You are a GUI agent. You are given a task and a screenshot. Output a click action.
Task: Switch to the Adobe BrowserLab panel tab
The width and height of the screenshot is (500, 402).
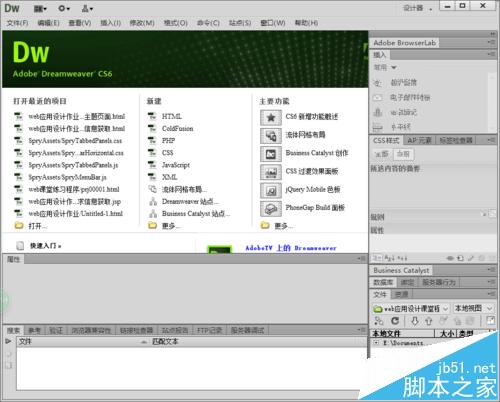(404, 43)
